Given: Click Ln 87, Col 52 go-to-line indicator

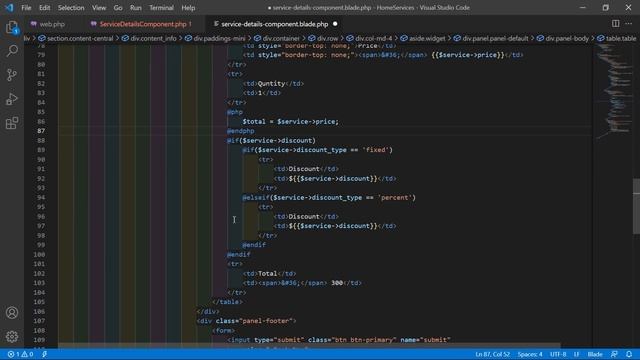Looking at the screenshot, I should pos(493,354).
